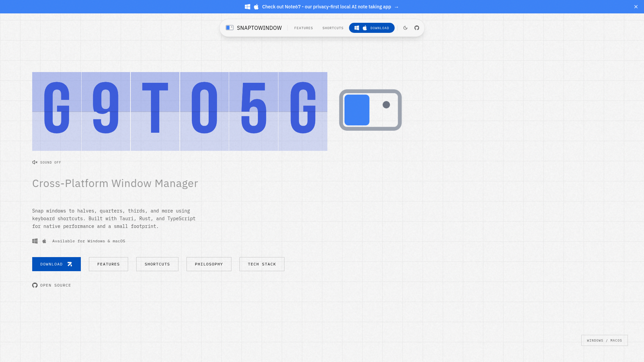Viewport: 644px width, 362px height.
Task: Click the large window snap illustration icon
Action: (370, 110)
